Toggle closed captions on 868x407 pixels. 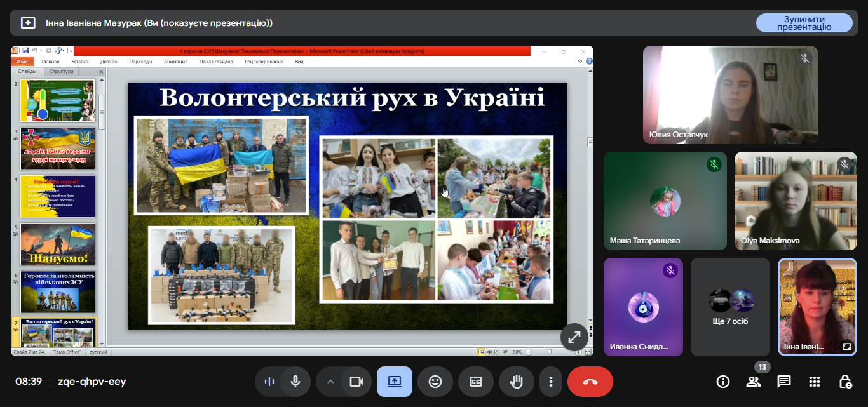coord(476,382)
